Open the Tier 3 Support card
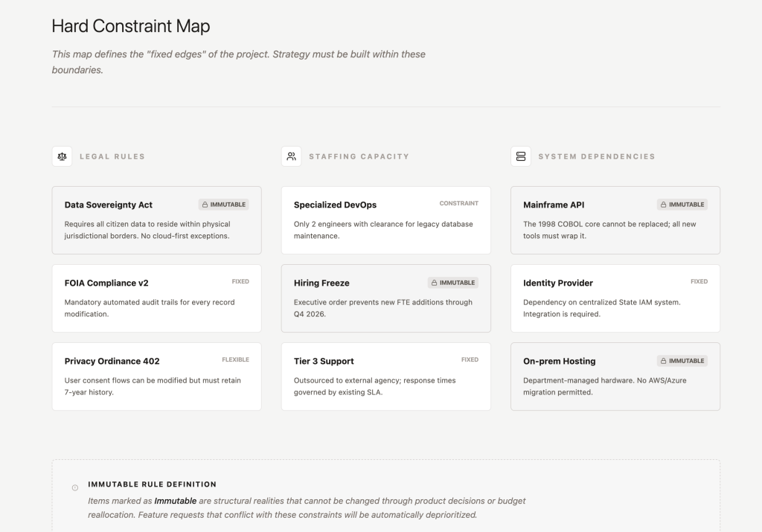Viewport: 762px width, 532px height. (385, 376)
